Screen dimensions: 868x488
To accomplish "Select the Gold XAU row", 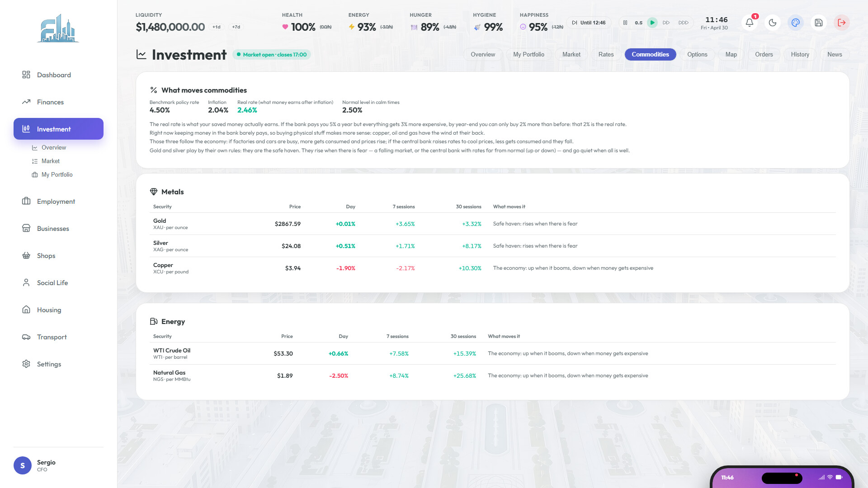I will 493,224.
